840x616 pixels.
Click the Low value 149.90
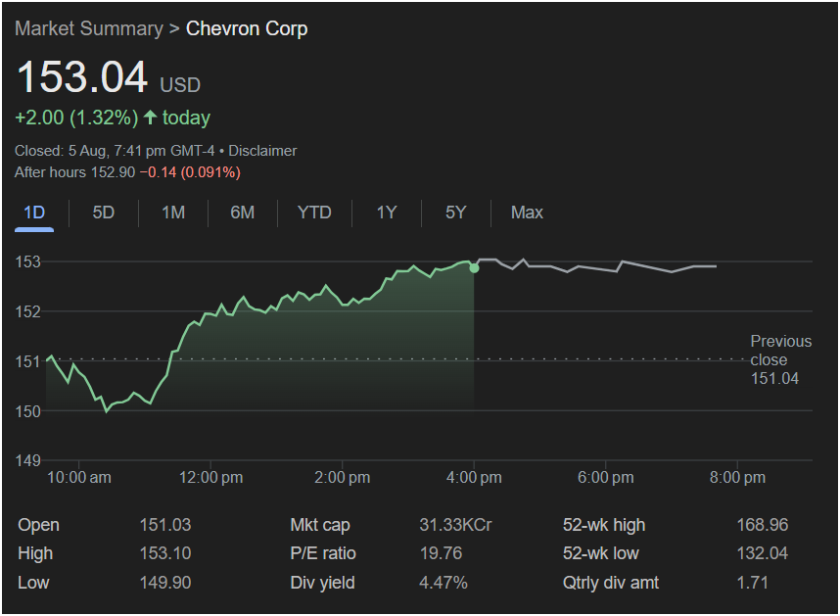(165, 583)
